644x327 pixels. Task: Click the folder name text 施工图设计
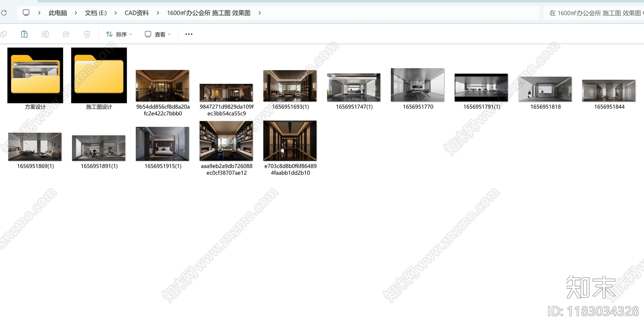(99, 107)
